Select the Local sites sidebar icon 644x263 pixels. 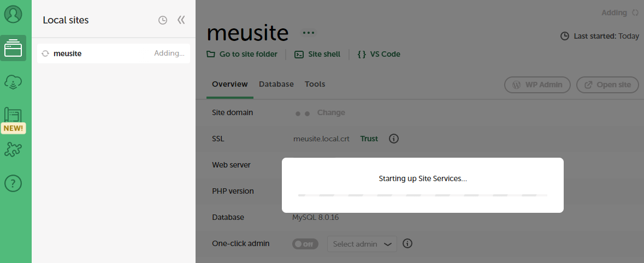coord(13,49)
